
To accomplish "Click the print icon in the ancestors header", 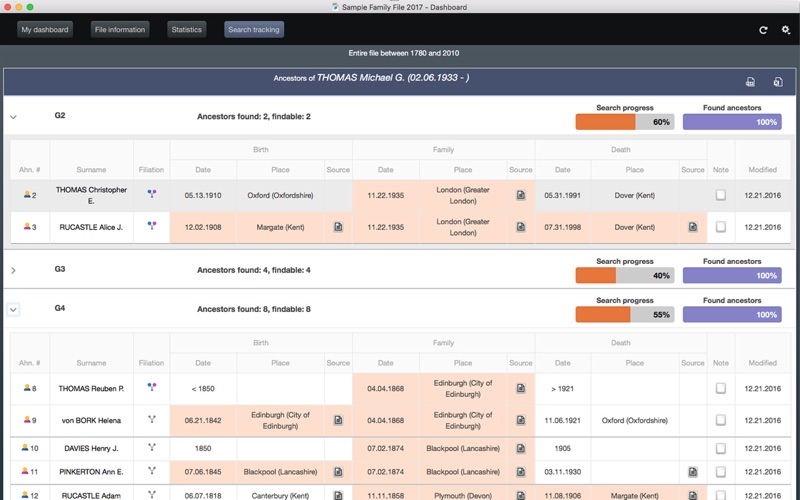I will coord(751,82).
